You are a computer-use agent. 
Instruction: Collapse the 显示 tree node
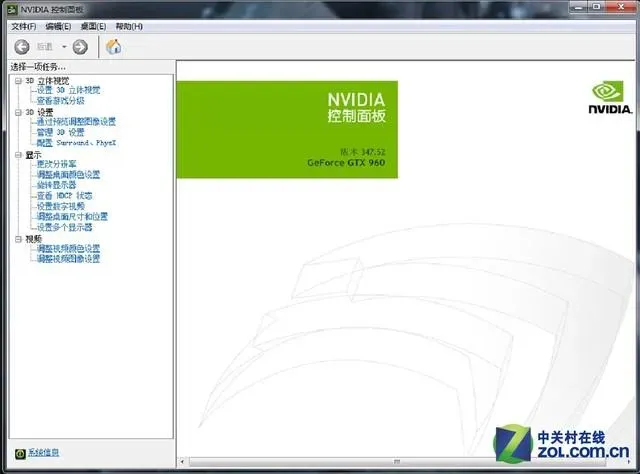(x=18, y=155)
